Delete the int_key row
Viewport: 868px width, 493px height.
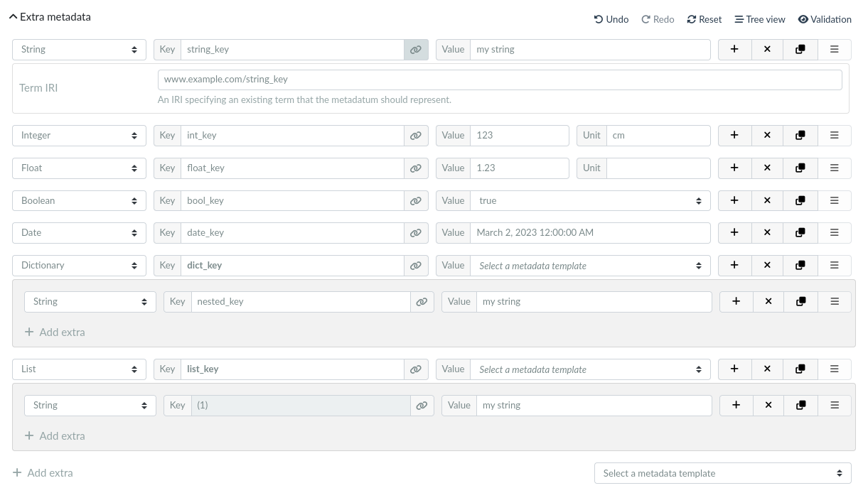(x=767, y=135)
